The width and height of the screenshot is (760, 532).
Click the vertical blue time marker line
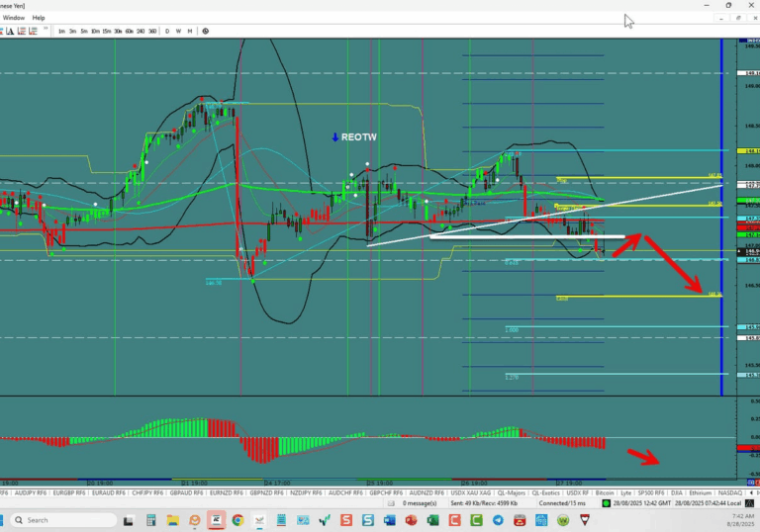[721, 218]
